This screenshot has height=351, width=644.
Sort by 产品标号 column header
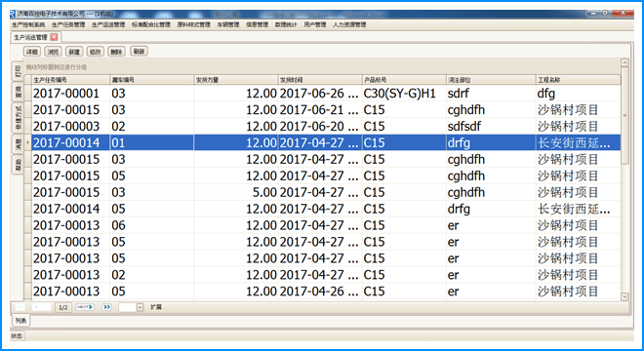click(x=404, y=80)
